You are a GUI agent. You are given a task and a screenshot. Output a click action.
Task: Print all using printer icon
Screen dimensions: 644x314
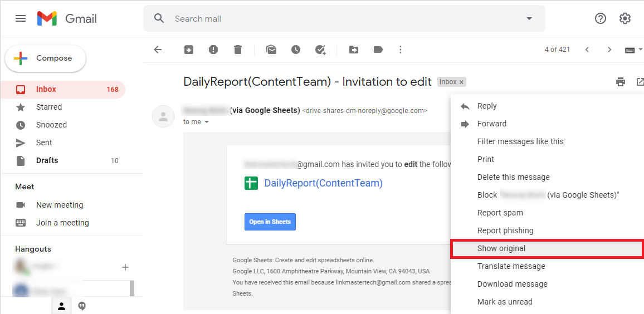(621, 82)
